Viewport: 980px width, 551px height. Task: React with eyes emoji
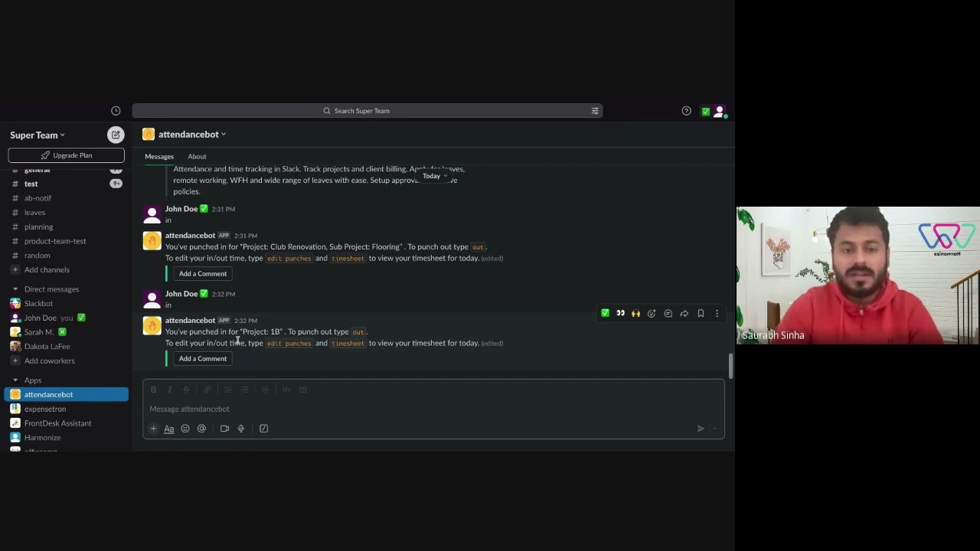pos(620,313)
